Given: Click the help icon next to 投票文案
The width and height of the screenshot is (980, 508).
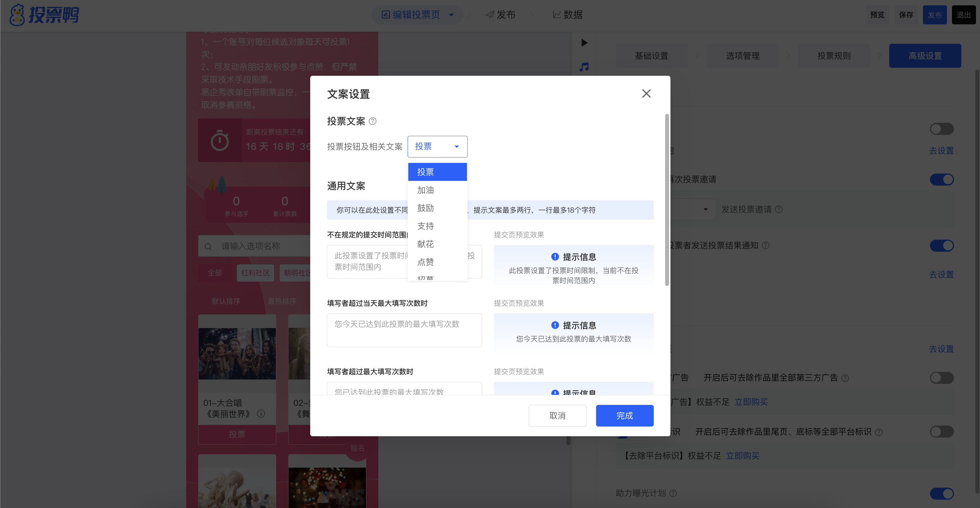Looking at the screenshot, I should tap(373, 121).
